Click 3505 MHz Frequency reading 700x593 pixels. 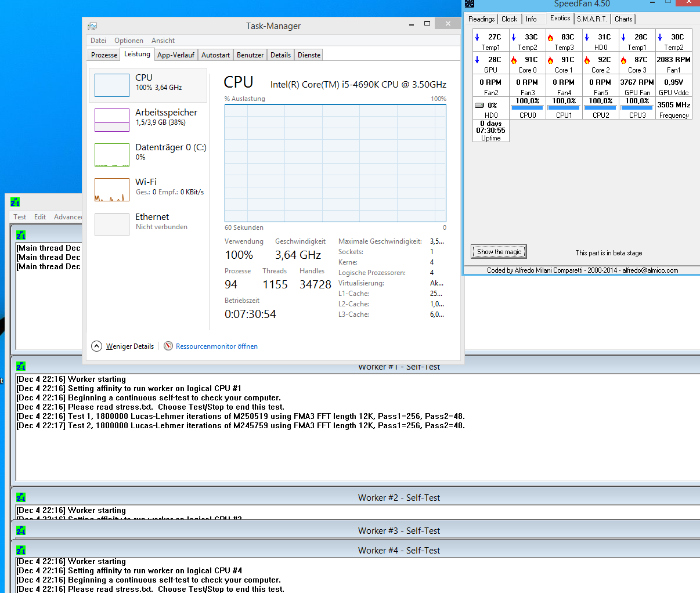pyautogui.click(x=673, y=110)
